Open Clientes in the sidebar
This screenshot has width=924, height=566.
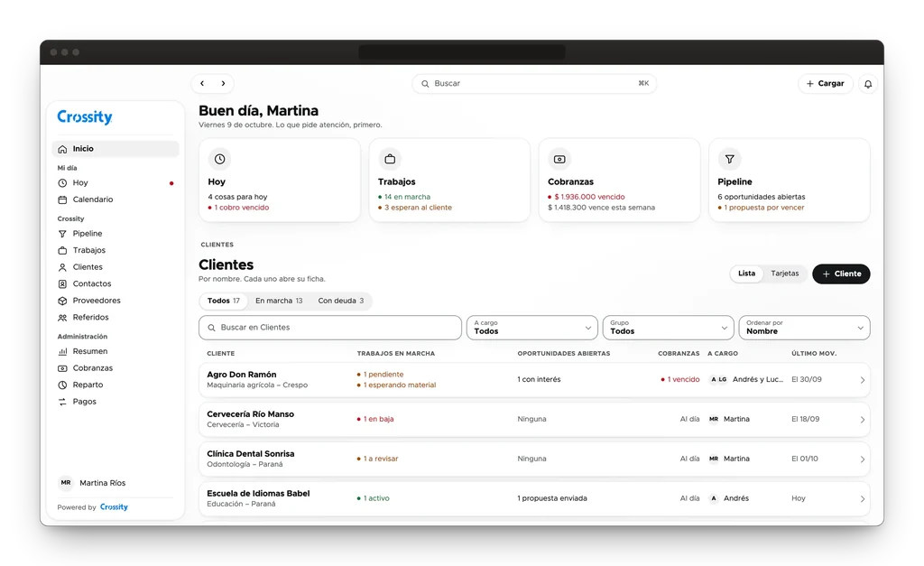tap(115, 267)
